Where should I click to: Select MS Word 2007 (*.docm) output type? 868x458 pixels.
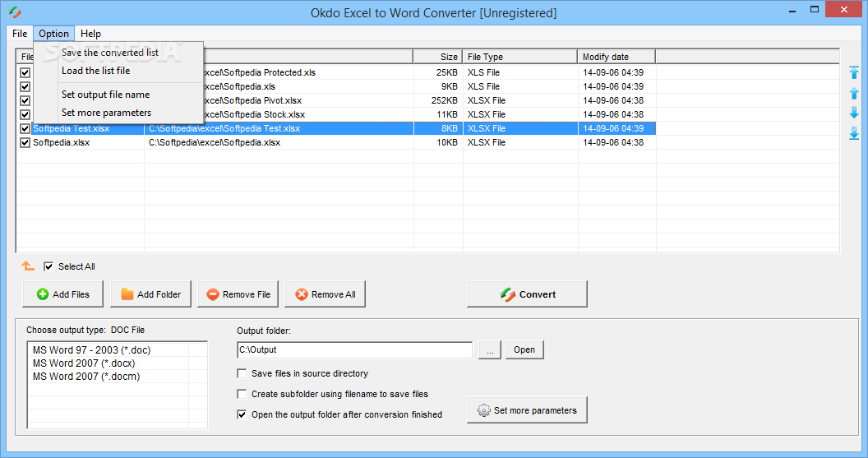pos(86,377)
